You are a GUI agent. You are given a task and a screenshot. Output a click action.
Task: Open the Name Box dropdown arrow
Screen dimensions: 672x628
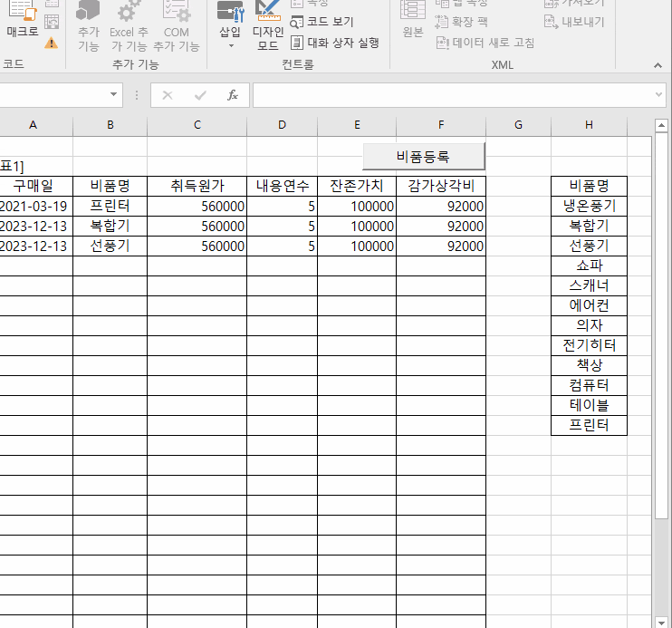(x=114, y=95)
